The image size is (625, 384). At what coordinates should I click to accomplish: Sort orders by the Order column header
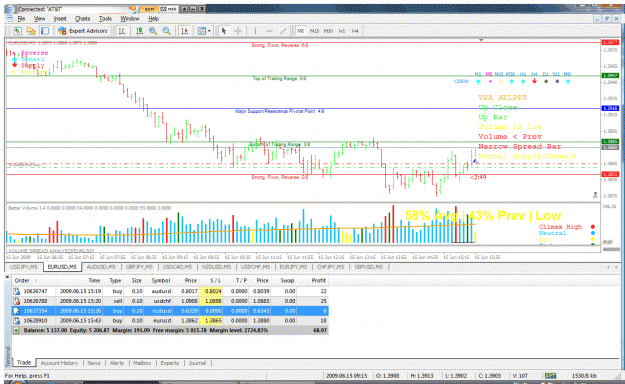[x=34, y=280]
